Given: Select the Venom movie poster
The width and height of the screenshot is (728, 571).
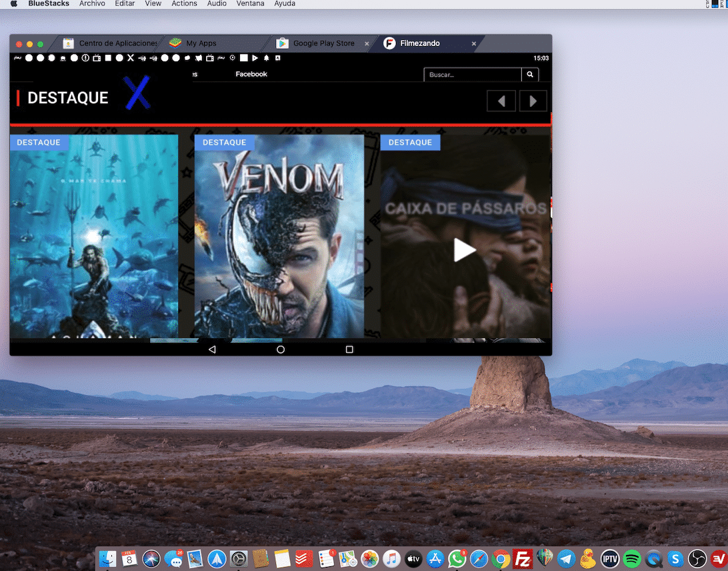Looking at the screenshot, I should pos(280,233).
